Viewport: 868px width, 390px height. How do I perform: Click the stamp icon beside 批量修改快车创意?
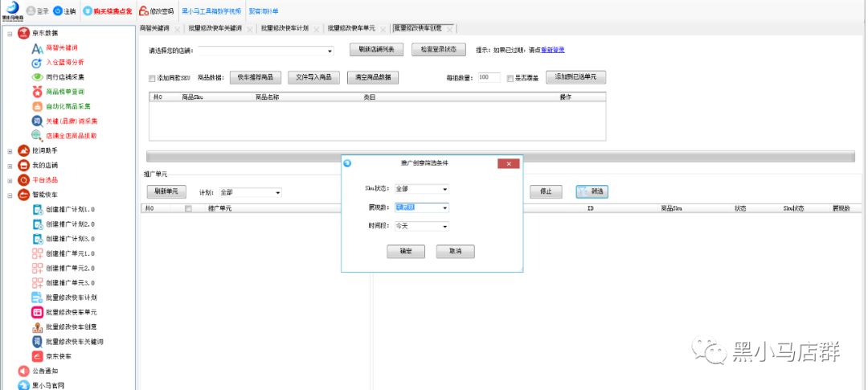point(37,326)
